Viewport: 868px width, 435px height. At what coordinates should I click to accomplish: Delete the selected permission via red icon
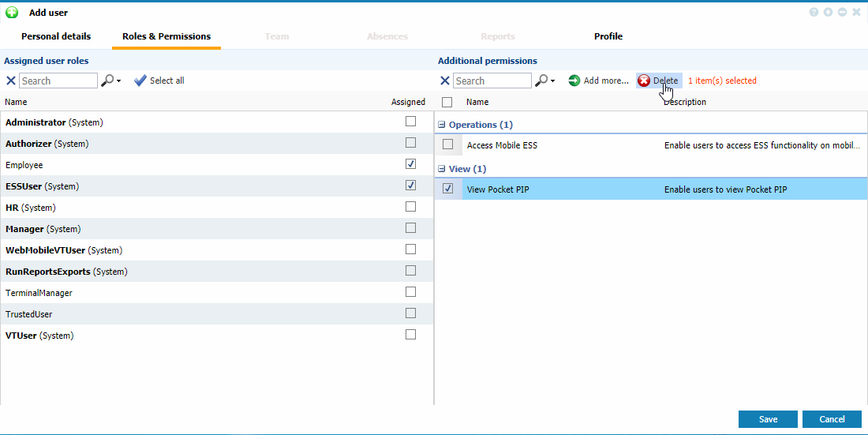click(644, 81)
